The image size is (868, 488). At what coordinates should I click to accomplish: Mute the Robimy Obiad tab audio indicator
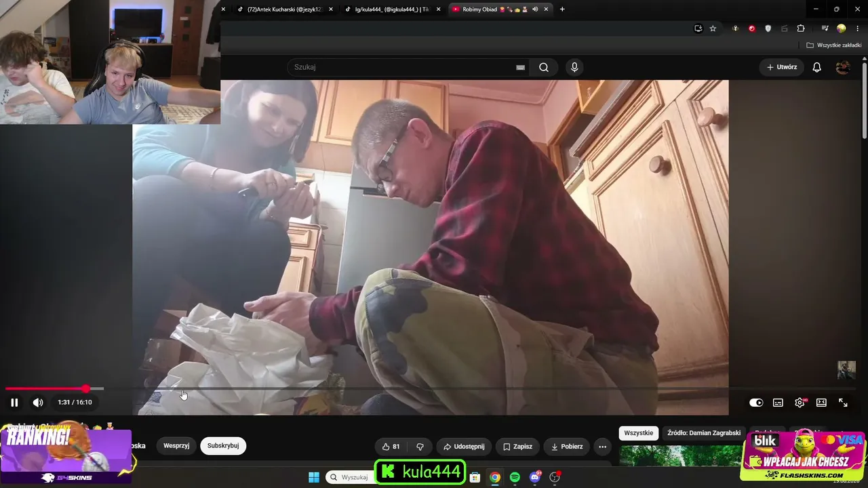[535, 9]
